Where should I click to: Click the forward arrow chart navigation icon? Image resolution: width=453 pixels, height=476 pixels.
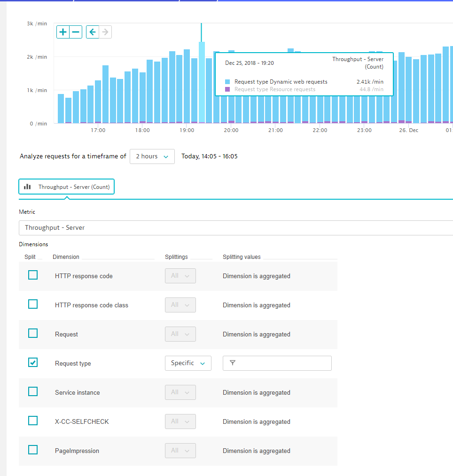[x=105, y=32]
